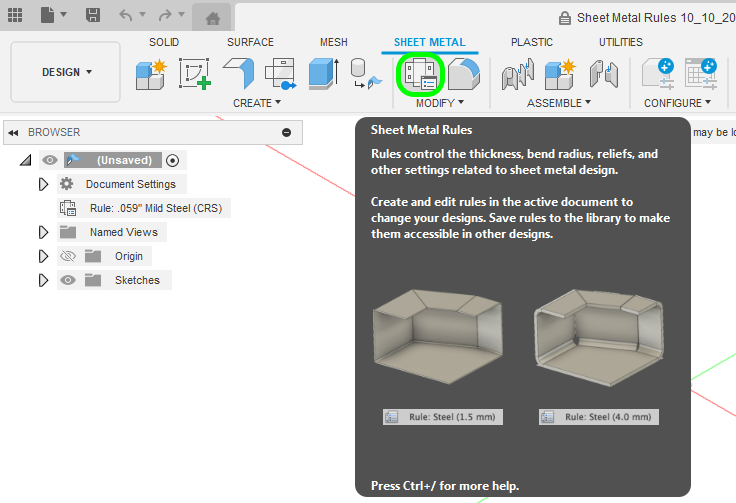Click the Undo arrow

(125, 15)
